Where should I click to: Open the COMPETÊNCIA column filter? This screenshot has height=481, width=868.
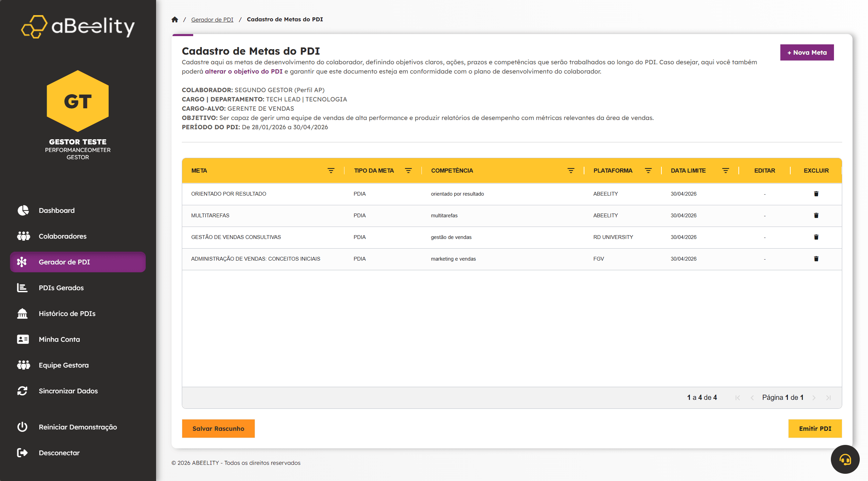click(571, 171)
